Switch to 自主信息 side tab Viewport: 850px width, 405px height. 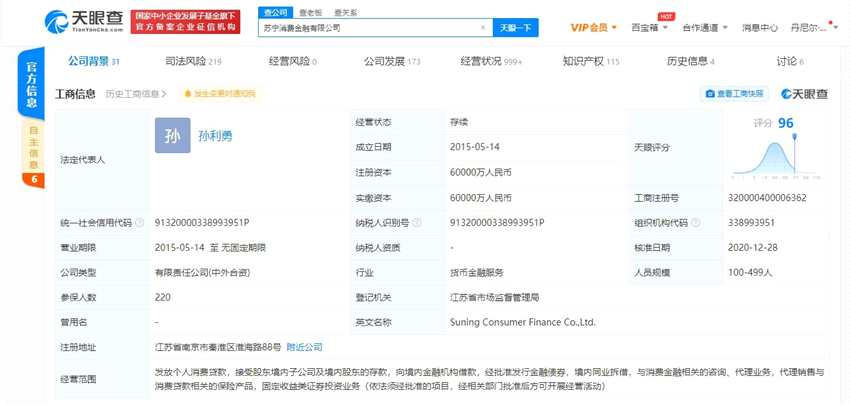pos(33,146)
